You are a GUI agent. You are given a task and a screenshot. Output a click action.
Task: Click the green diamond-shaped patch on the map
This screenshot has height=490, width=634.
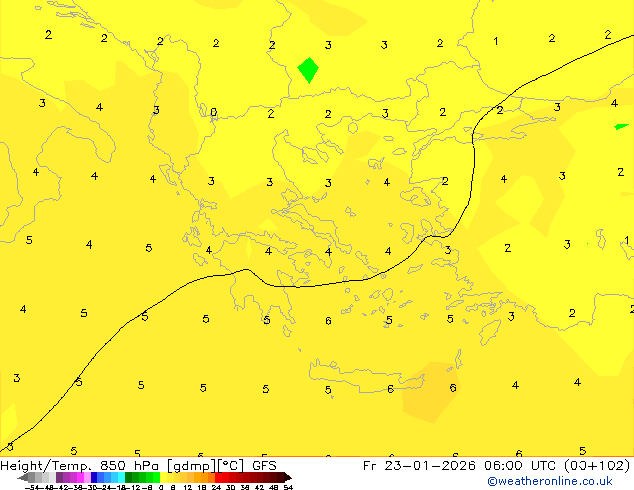pyautogui.click(x=308, y=70)
